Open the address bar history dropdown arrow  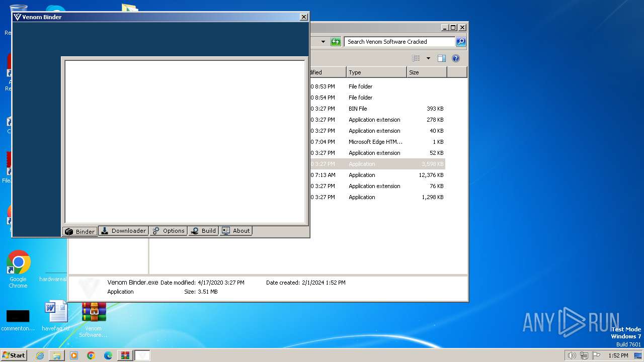click(x=323, y=42)
